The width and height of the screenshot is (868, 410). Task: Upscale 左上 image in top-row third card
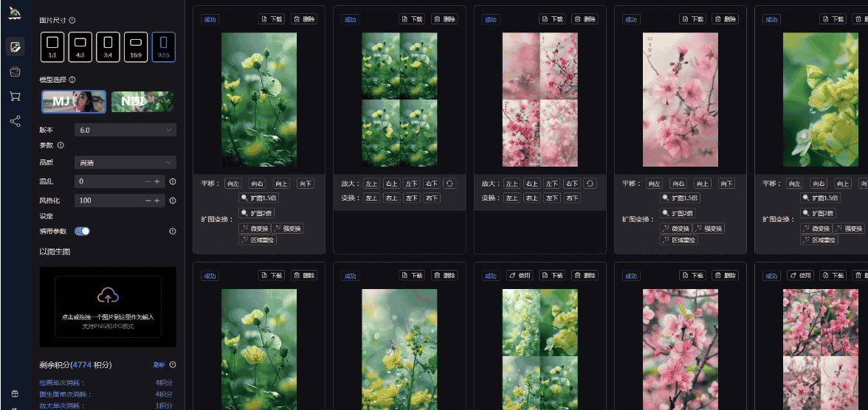[x=512, y=183]
